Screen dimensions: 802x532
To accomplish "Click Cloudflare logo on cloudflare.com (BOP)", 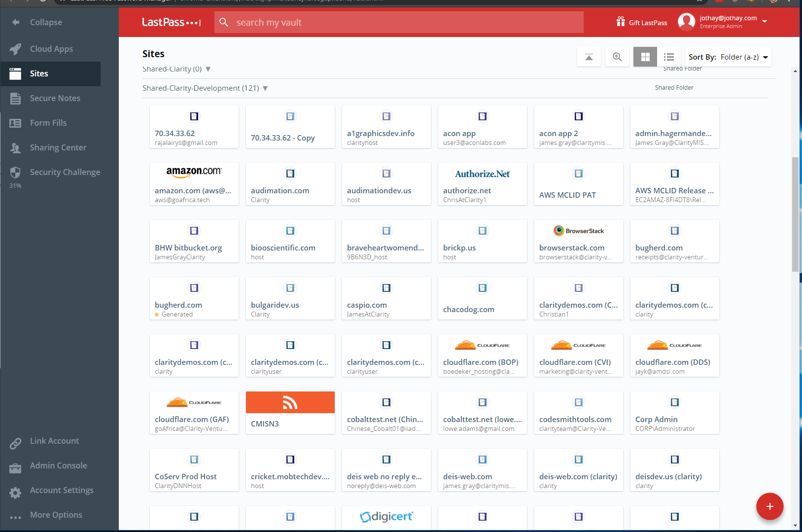I will (x=483, y=345).
